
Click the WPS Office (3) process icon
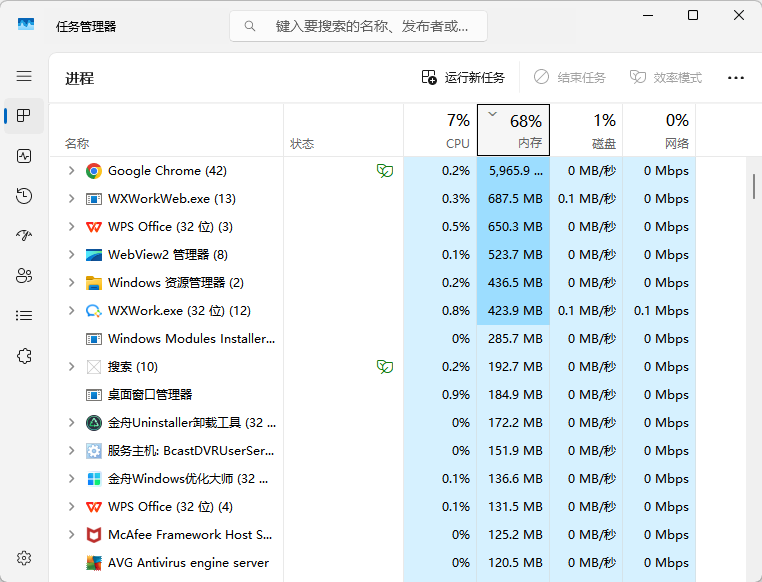pos(94,227)
